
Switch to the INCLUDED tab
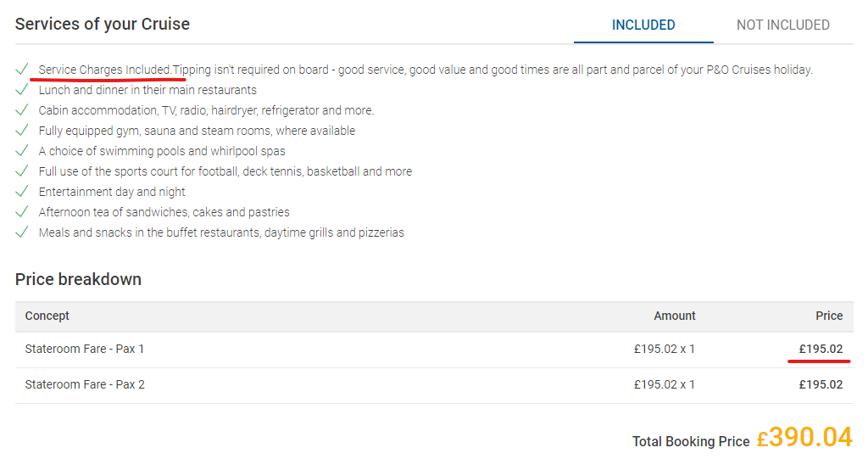pos(643,25)
